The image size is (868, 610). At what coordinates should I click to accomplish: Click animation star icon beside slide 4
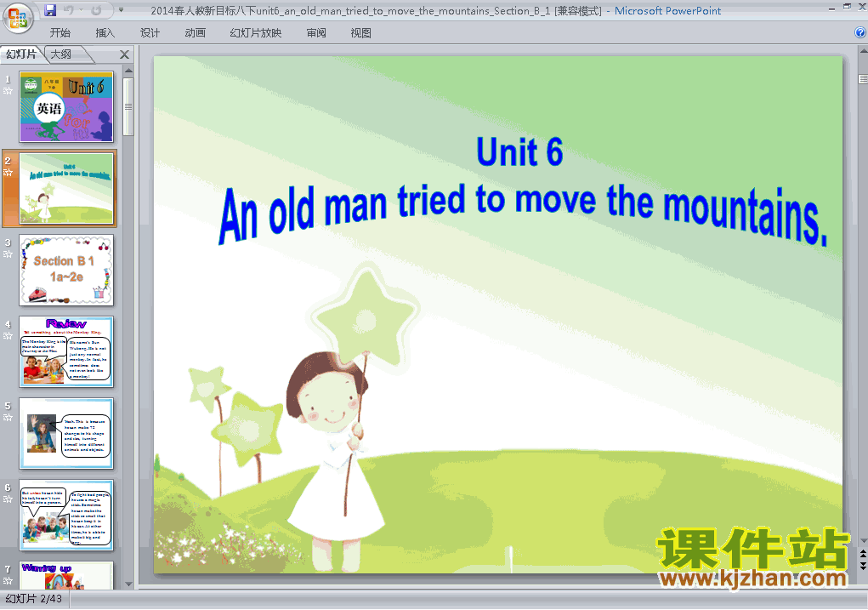(x=8, y=336)
